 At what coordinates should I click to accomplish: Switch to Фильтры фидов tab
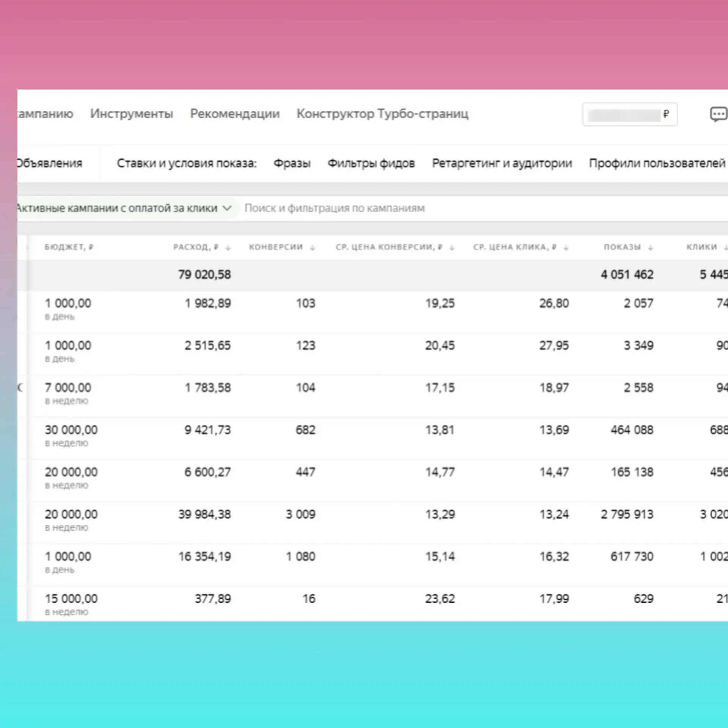[371, 163]
